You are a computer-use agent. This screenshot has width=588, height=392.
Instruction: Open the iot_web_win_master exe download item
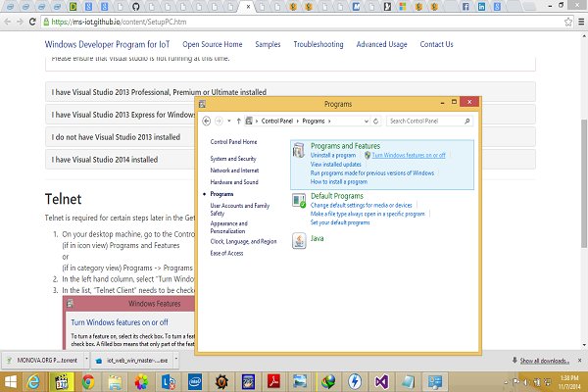(x=132, y=360)
